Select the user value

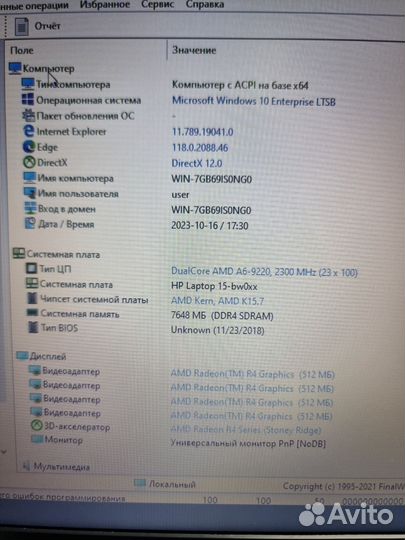pos(180,195)
